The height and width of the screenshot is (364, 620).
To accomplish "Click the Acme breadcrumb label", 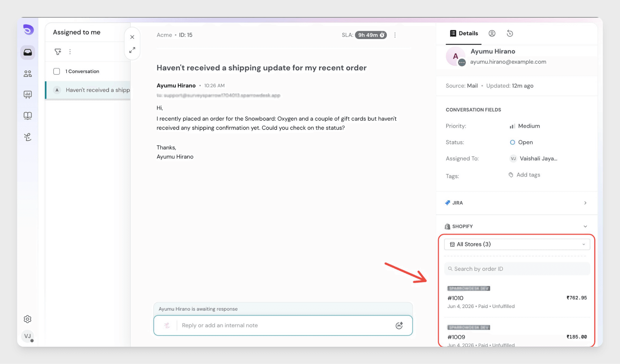I will coord(164,35).
